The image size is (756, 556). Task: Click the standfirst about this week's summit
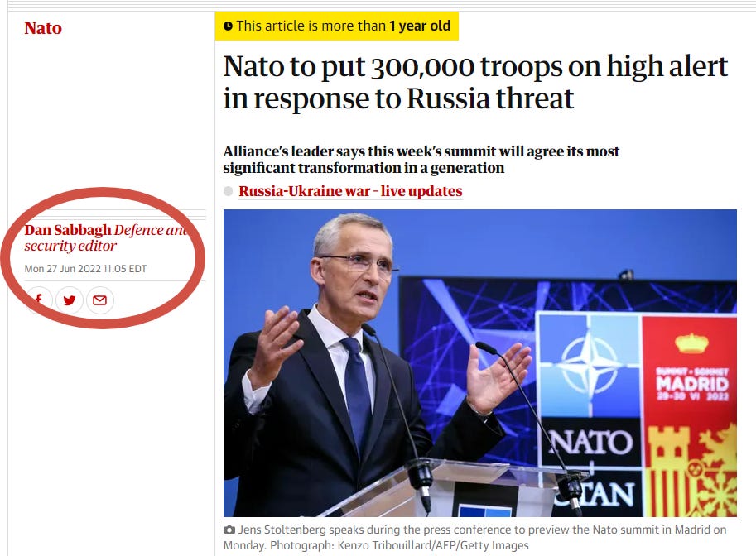(421, 160)
